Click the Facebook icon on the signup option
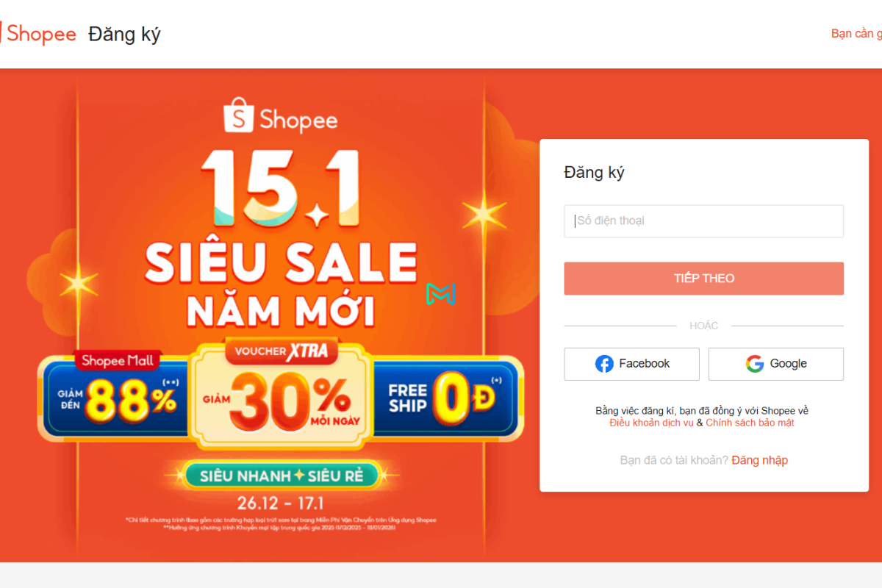 (x=606, y=363)
